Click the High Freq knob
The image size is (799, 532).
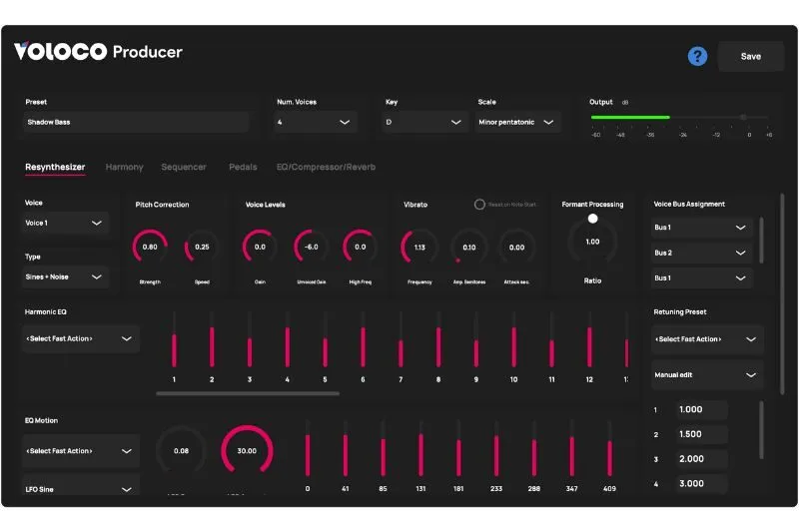point(360,247)
